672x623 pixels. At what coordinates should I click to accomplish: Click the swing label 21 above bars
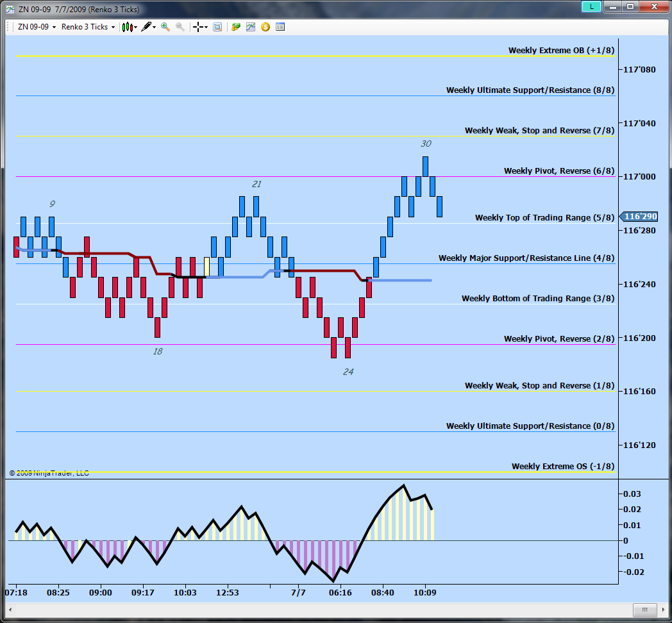click(x=256, y=184)
